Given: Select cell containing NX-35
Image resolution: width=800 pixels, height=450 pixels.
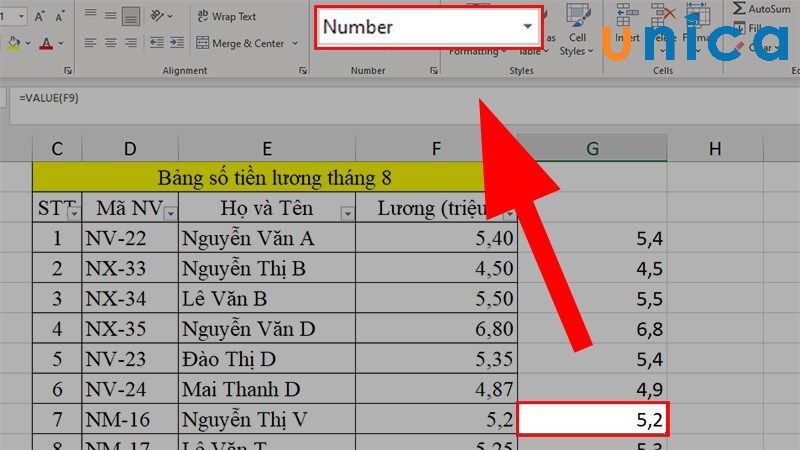Looking at the screenshot, I should click(x=130, y=329).
